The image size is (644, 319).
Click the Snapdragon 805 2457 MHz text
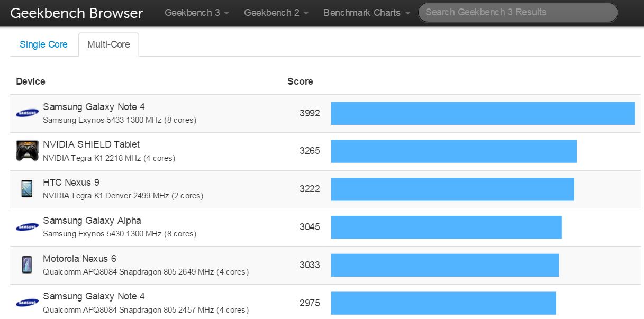pyautogui.click(x=146, y=310)
